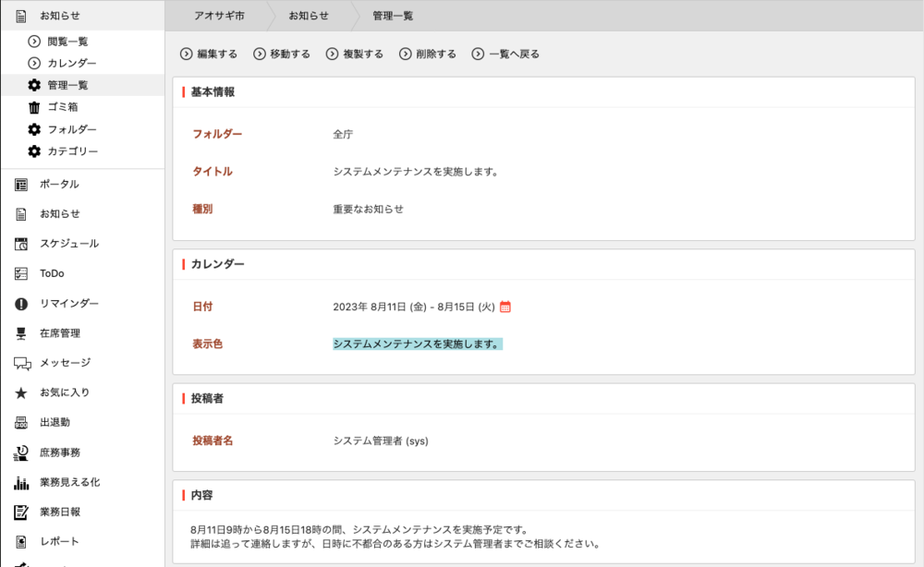This screenshot has width=924, height=567.
Task: Select ゴミ箱 in the sidebar submenu
Action: point(63,107)
